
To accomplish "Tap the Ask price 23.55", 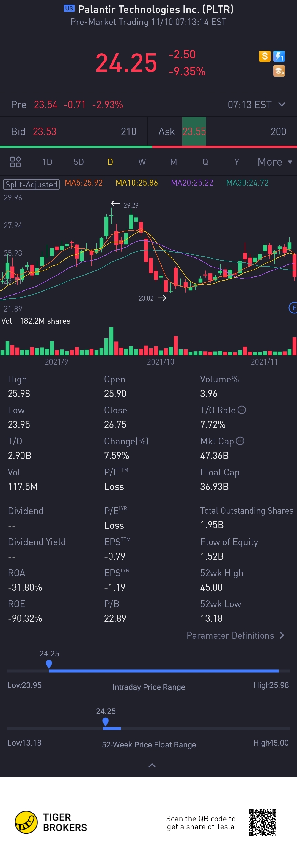I will click(194, 131).
